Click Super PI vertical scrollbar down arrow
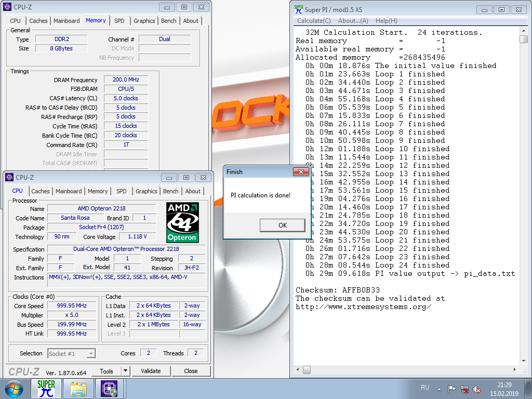532x399 pixels. 524,361
